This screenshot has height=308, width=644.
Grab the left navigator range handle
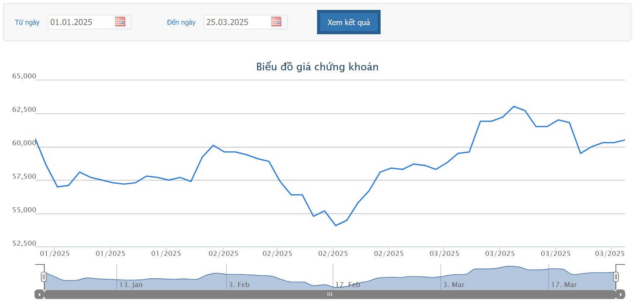click(43, 277)
